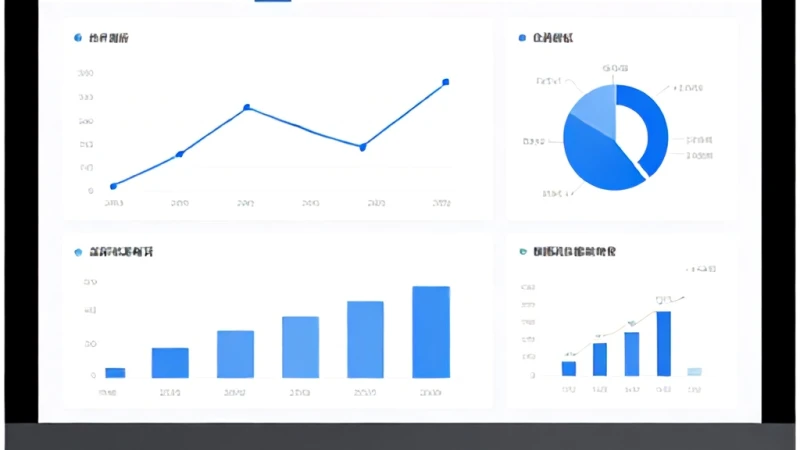Click the tallest bar in the small combo chart
The image size is (800, 450).
[664, 343]
